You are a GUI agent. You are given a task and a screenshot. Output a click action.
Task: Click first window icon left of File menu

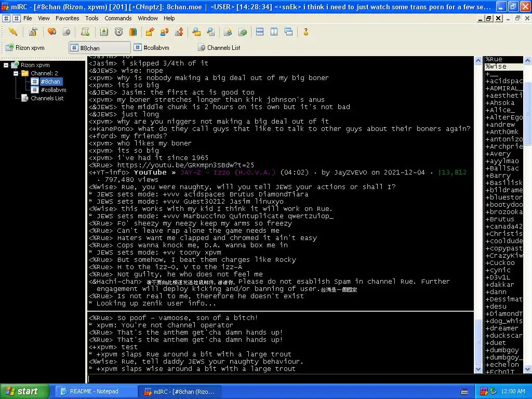[x=6, y=18]
